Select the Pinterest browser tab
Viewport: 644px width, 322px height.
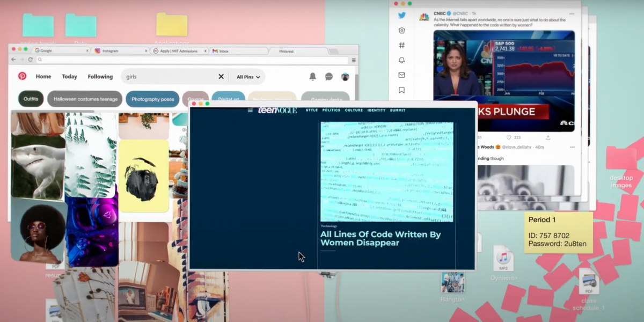(x=298, y=50)
